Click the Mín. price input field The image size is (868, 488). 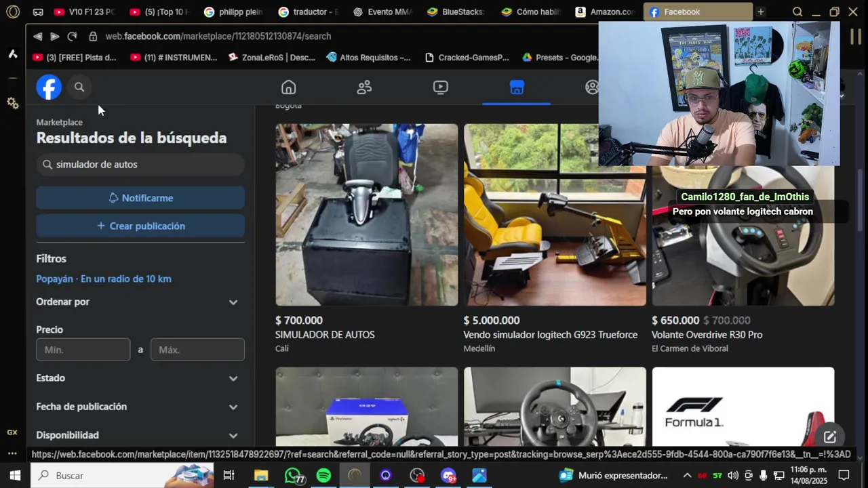(83, 350)
